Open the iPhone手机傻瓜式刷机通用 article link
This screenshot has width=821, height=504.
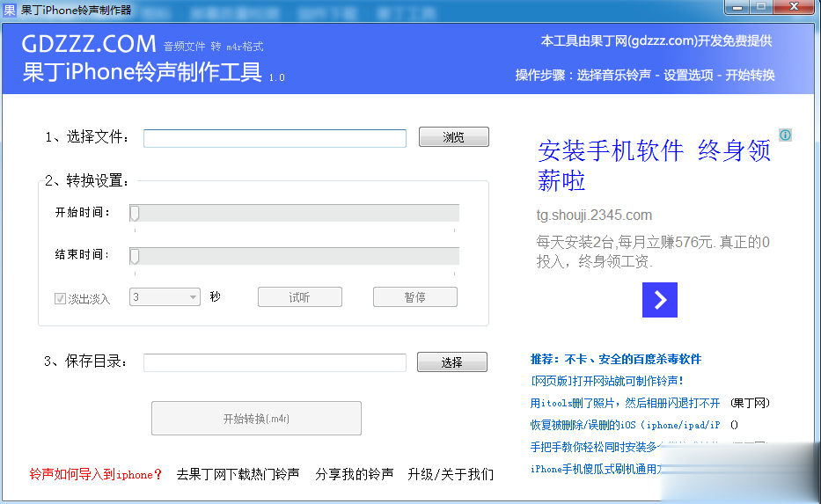[x=597, y=469]
